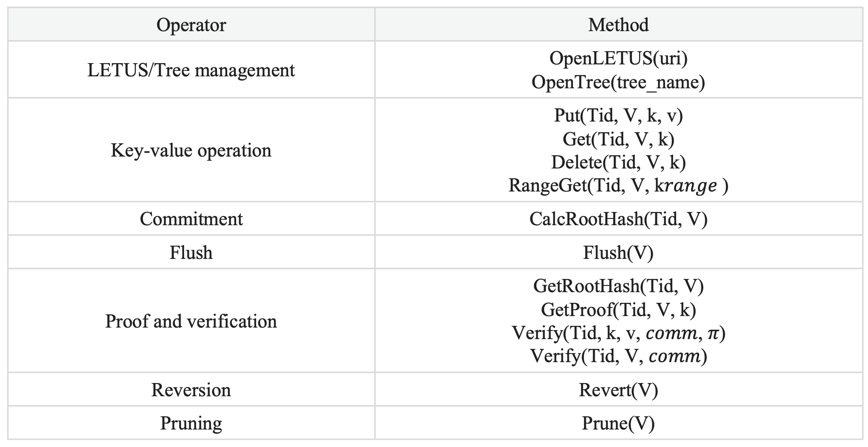Click the Flush(V) method text

pos(618,253)
